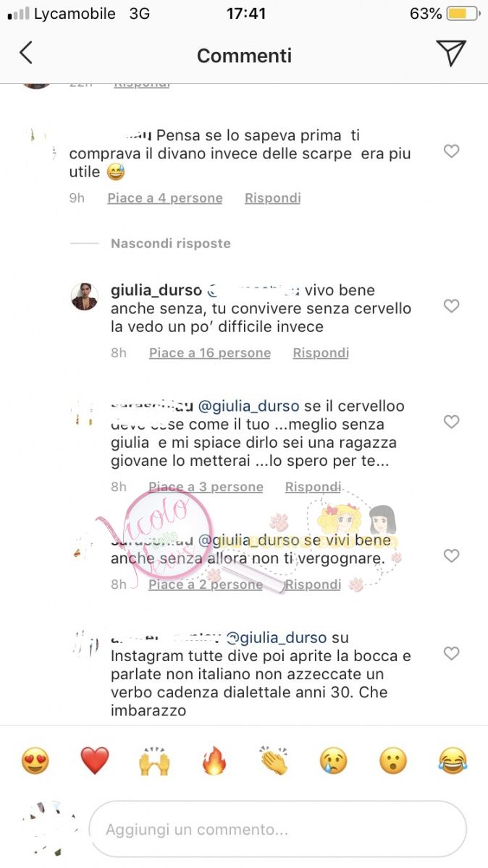Open 'Piace a 4 persone' likes list

coord(165,198)
